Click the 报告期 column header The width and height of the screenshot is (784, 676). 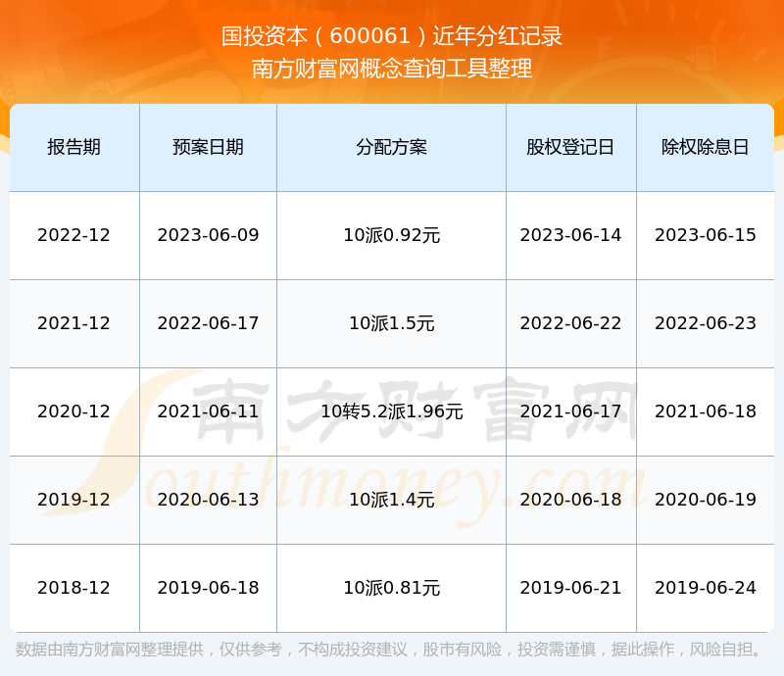tap(74, 147)
